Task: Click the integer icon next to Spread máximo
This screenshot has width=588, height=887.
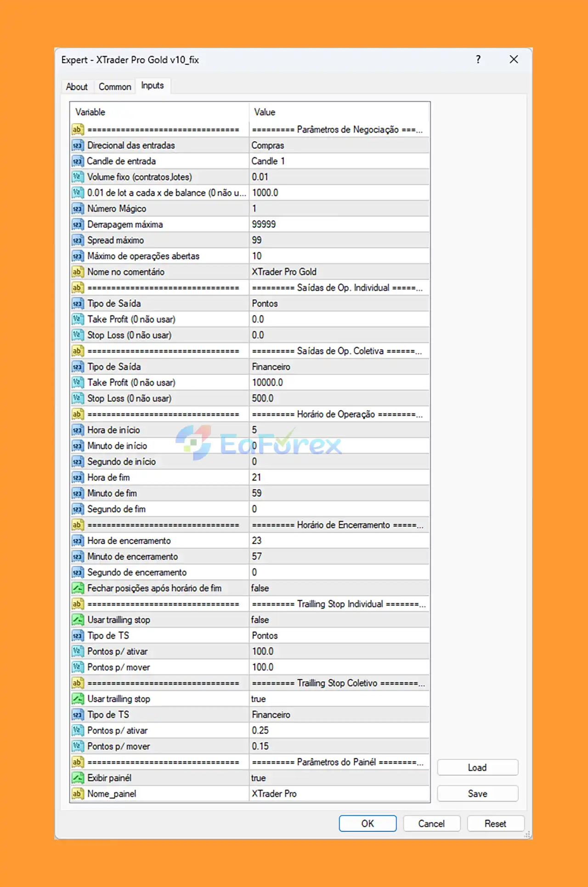Action: pos(77,240)
